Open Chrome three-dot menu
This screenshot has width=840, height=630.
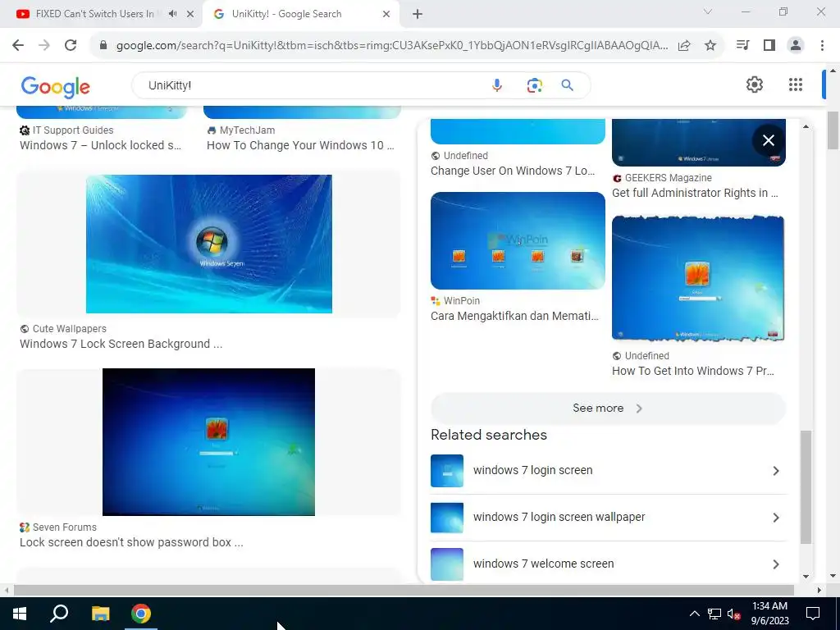(x=822, y=45)
